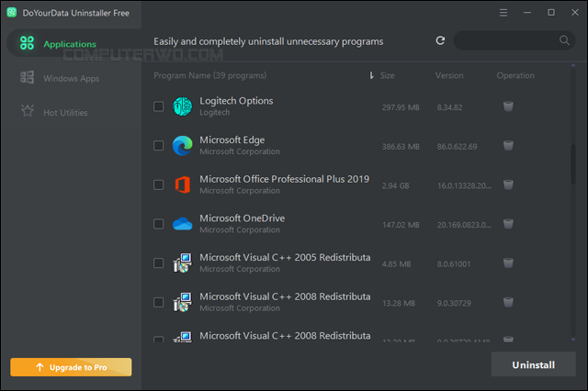588x391 pixels.
Task: Click the 297.95 MB size value
Action: (x=401, y=107)
